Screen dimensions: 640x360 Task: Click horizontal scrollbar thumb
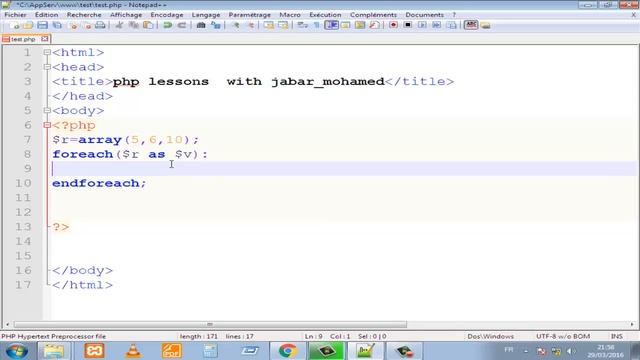[x=210, y=324]
